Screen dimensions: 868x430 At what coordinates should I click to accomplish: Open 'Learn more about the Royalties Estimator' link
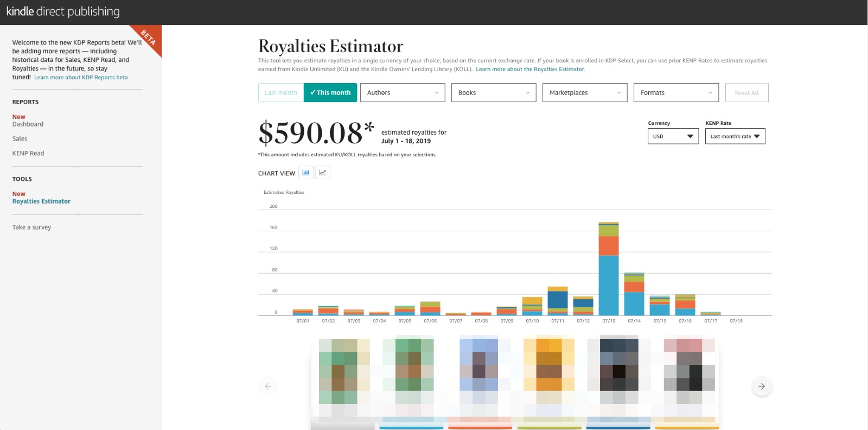(530, 69)
